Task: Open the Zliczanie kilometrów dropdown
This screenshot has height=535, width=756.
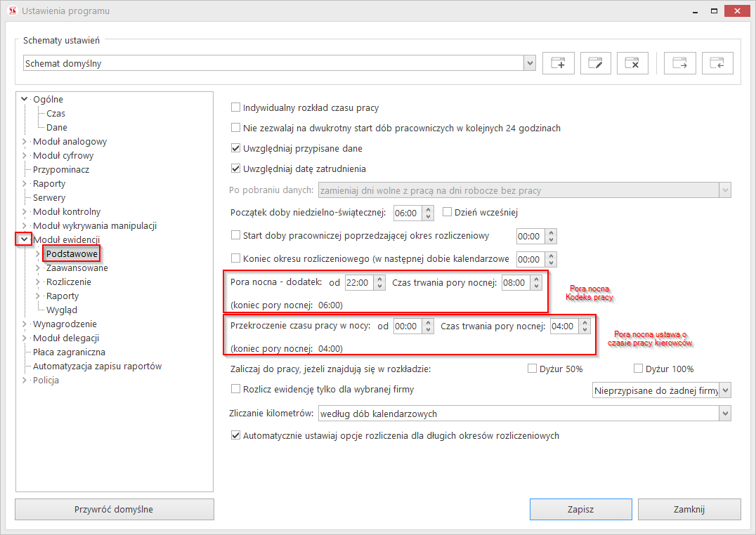Action: (725, 414)
